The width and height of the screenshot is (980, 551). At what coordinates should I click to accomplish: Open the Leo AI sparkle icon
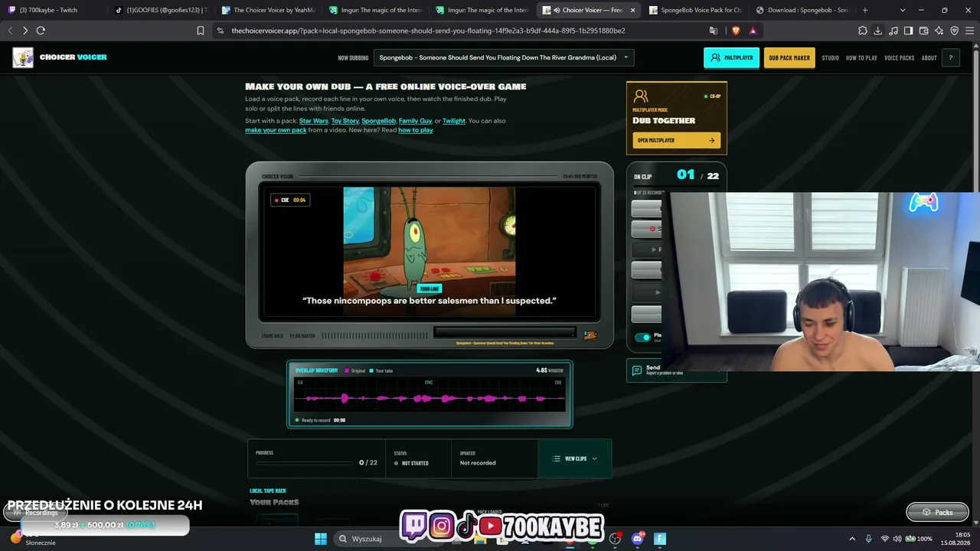(x=939, y=31)
